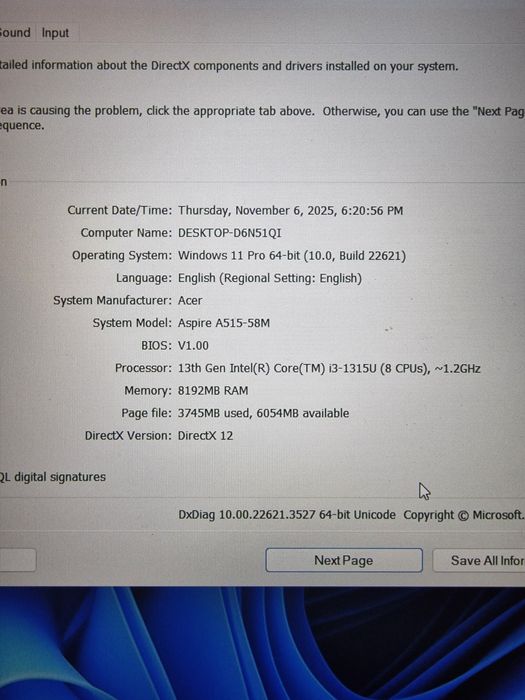Click the Language label

click(x=144, y=278)
